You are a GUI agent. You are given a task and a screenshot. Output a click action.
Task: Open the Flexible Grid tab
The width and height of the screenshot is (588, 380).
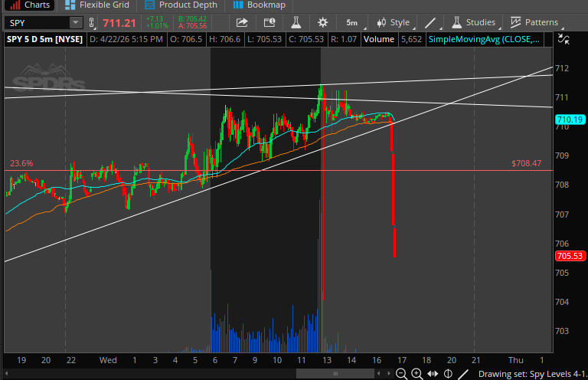click(x=97, y=5)
